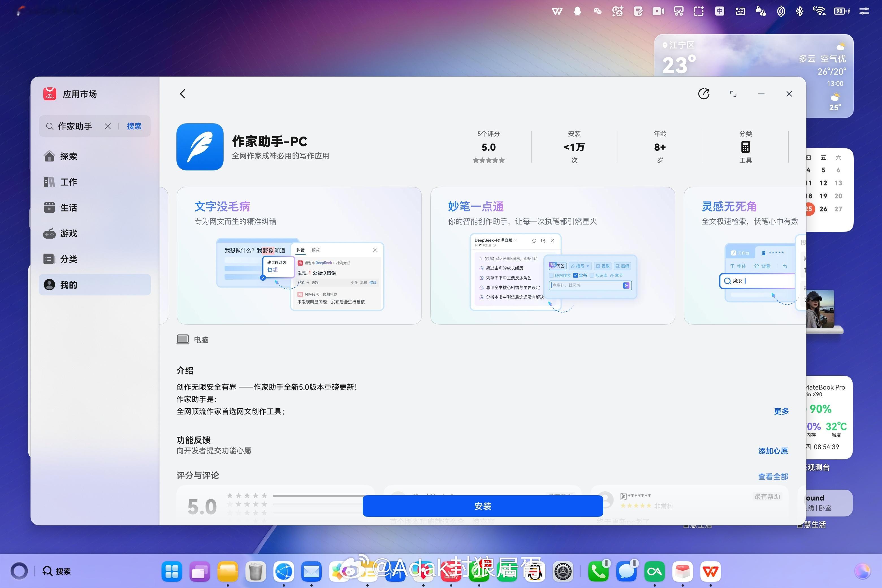Open the blue Messages app in the dock
882x588 pixels.
(x=627, y=572)
